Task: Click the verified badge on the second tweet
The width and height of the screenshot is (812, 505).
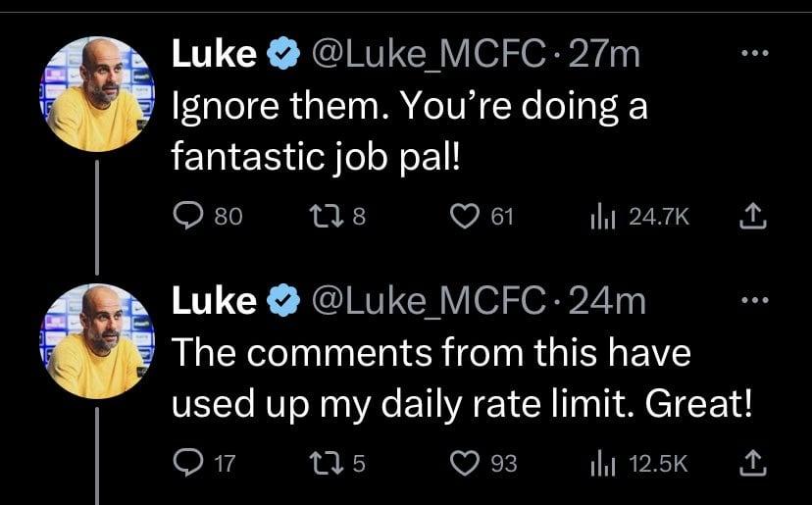Action: pos(283,301)
